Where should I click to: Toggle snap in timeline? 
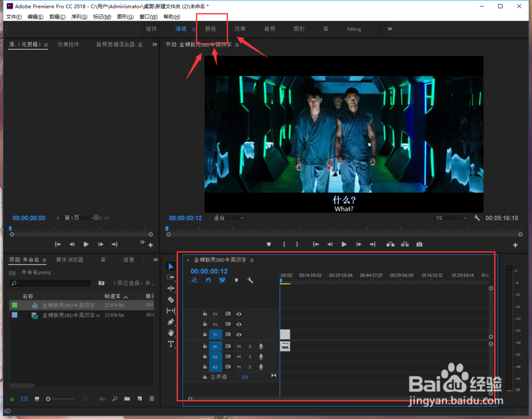pyautogui.click(x=209, y=280)
